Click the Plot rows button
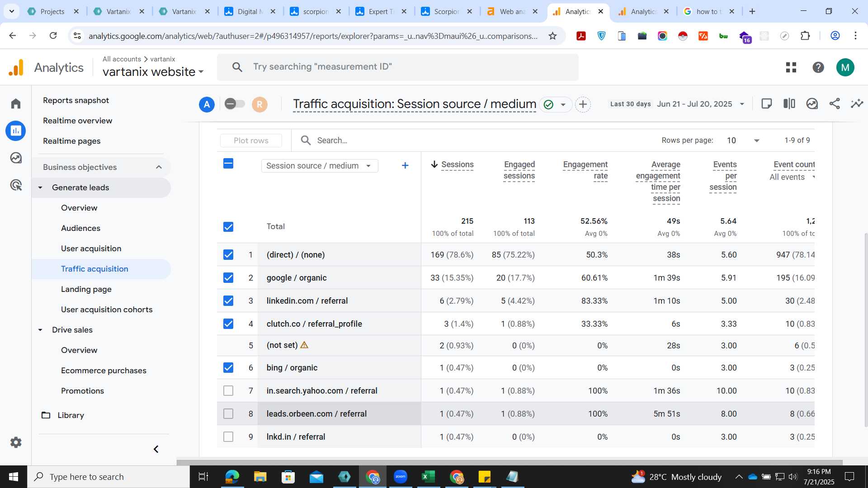This screenshot has width=868, height=488. pos(251,141)
